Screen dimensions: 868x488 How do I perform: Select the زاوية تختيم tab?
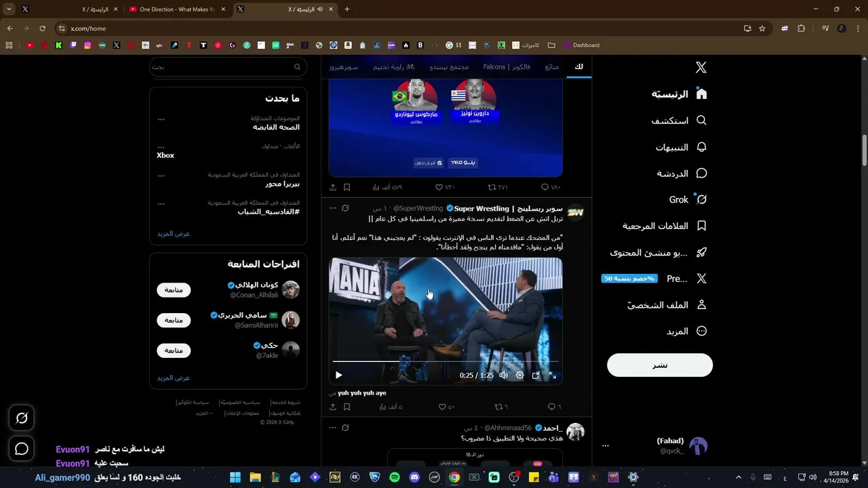tap(393, 67)
